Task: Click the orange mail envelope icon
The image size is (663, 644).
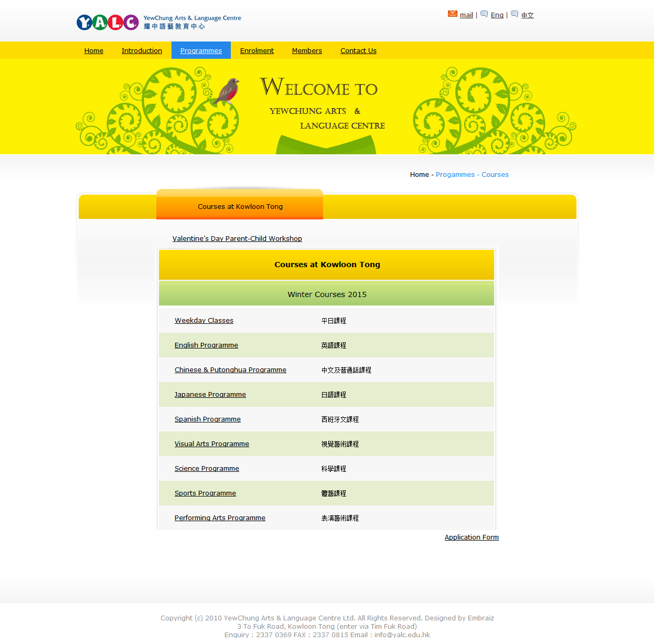Action: tap(452, 14)
